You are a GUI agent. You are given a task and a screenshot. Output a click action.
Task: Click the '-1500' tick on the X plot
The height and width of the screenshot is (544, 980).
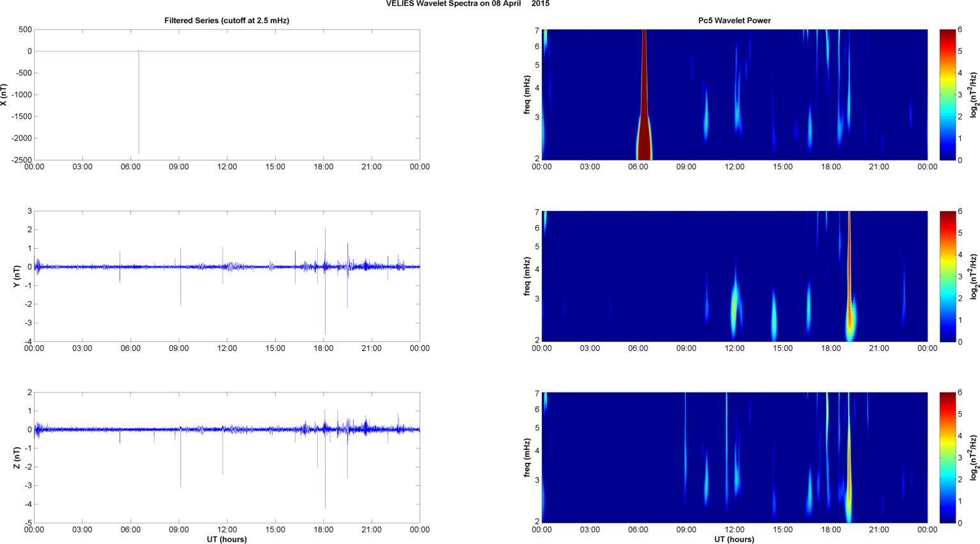point(20,116)
